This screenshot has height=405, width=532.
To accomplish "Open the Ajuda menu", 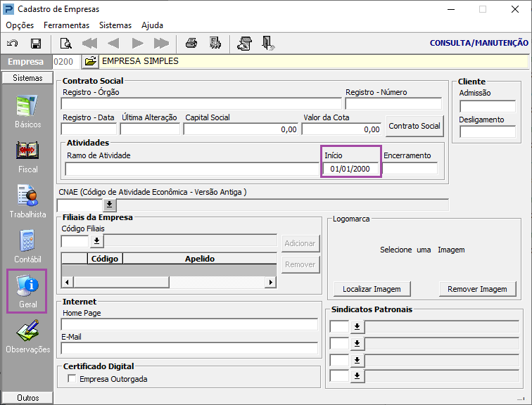I will coord(152,25).
